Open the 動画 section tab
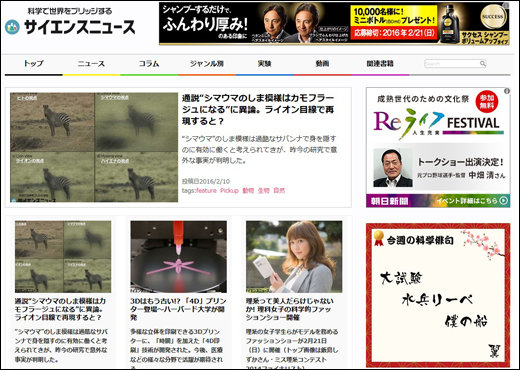This screenshot has height=370, width=520. pos(322,63)
